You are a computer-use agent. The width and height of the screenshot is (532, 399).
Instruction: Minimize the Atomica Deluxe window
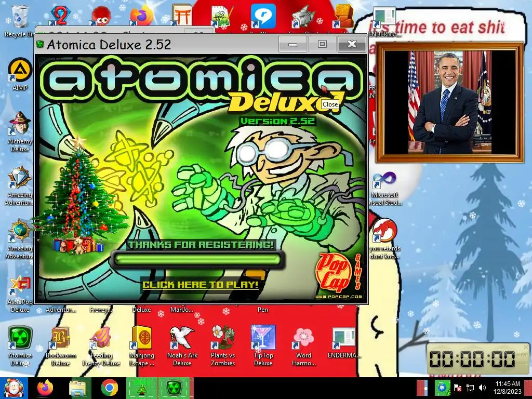click(x=292, y=44)
